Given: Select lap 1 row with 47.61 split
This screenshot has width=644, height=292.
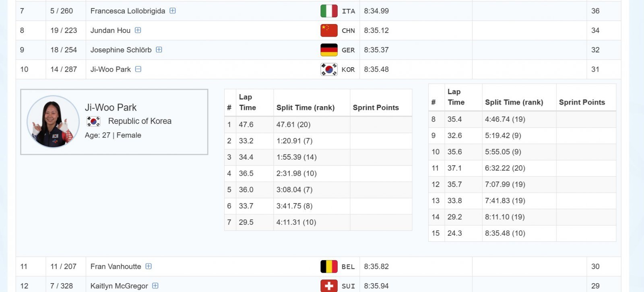Looking at the screenshot, I should click(x=318, y=125).
